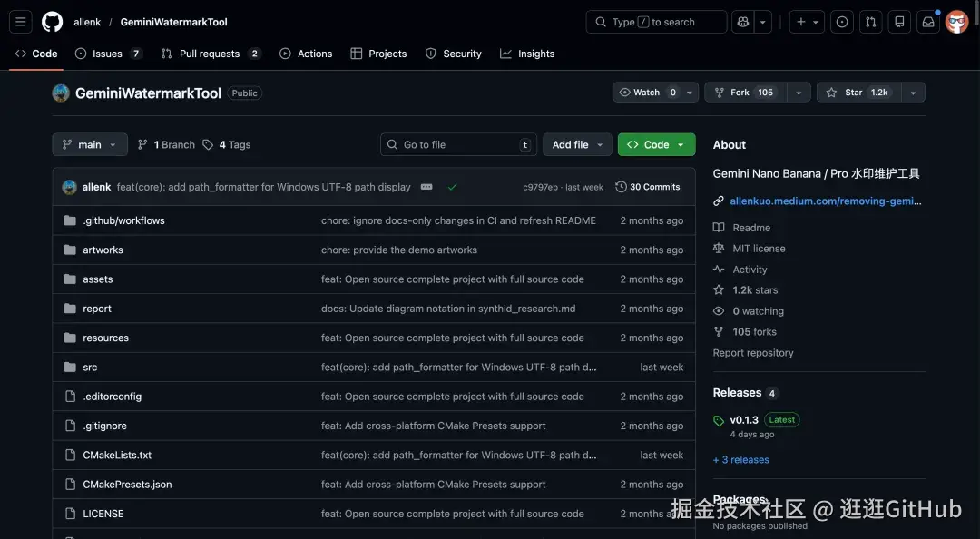Image resolution: width=980 pixels, height=539 pixels.
Task: View the 105 forks link
Action: tap(754, 332)
